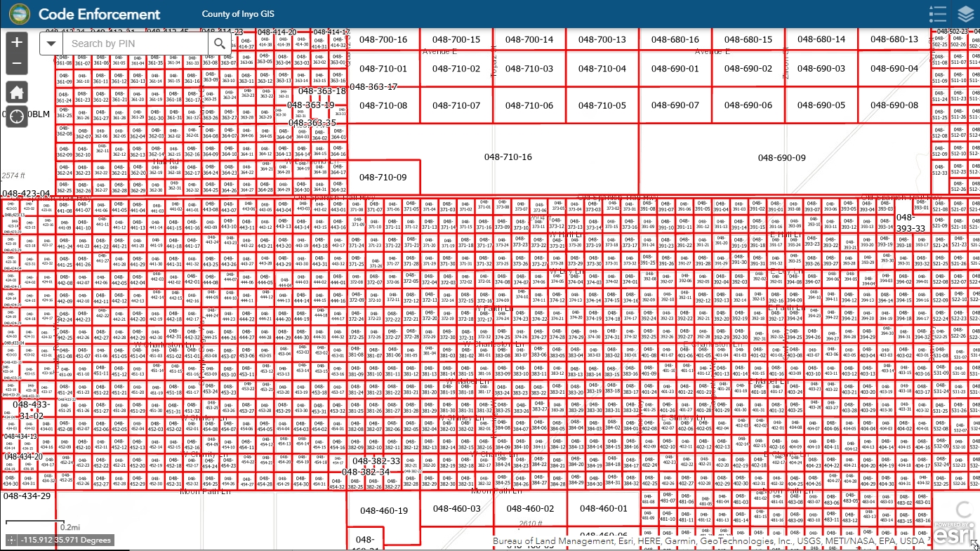
Task: Enable click-to-get-coordinates crosshair button
Action: [x=11, y=540]
